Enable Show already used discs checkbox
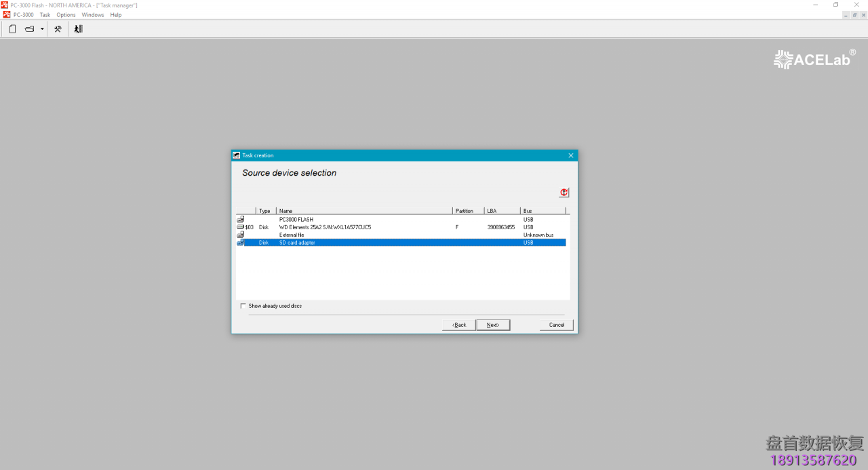 [243, 306]
